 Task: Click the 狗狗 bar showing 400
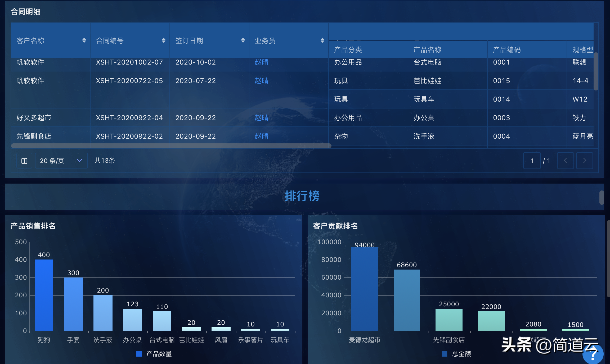coord(44,295)
